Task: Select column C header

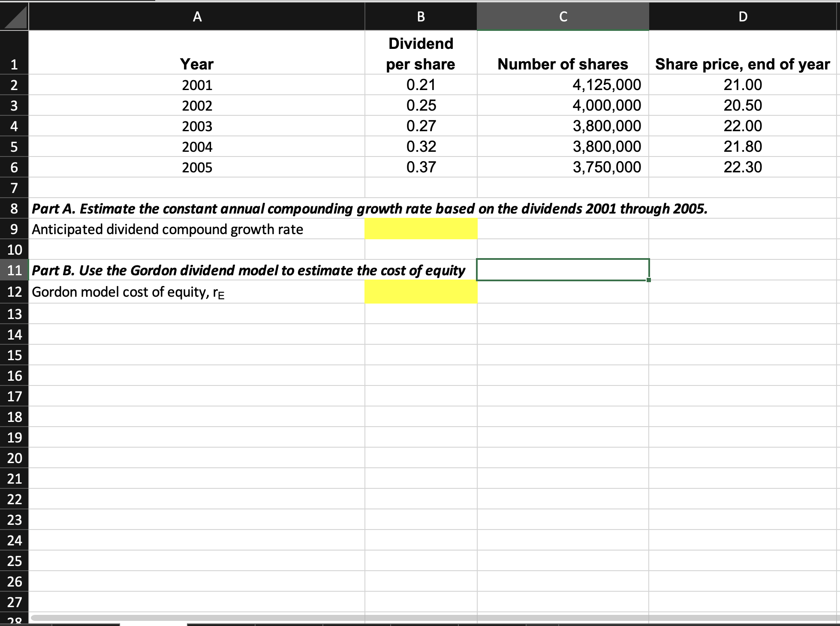Action: tap(562, 17)
